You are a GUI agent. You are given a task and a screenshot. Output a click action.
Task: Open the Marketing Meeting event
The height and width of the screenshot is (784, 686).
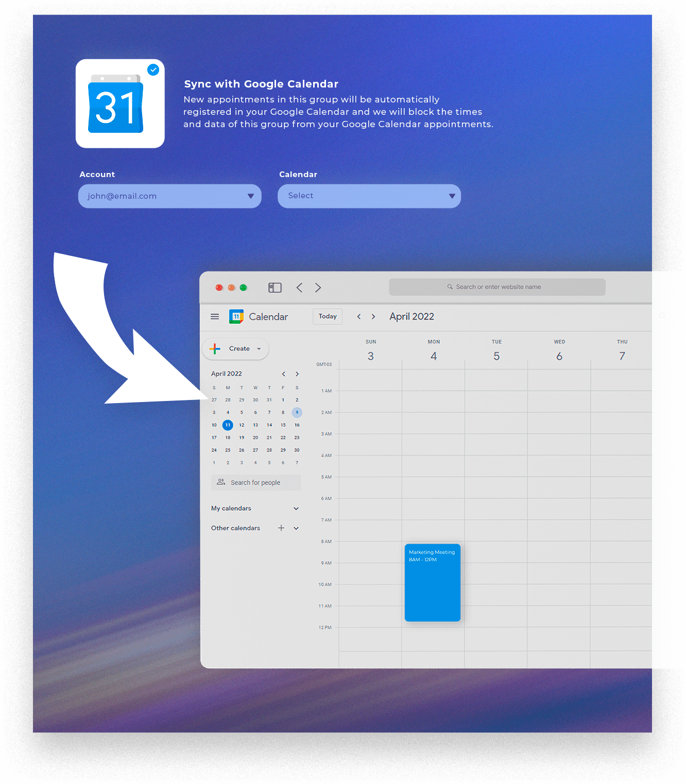point(433,583)
